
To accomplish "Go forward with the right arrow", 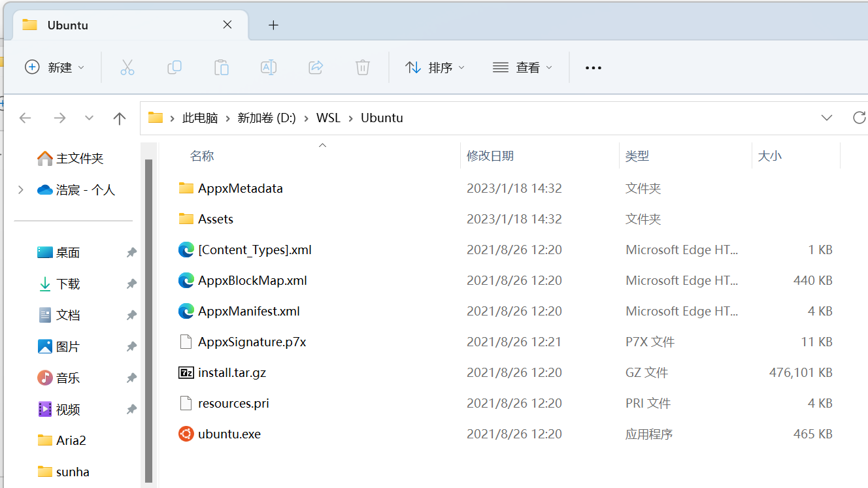I will pos(59,118).
